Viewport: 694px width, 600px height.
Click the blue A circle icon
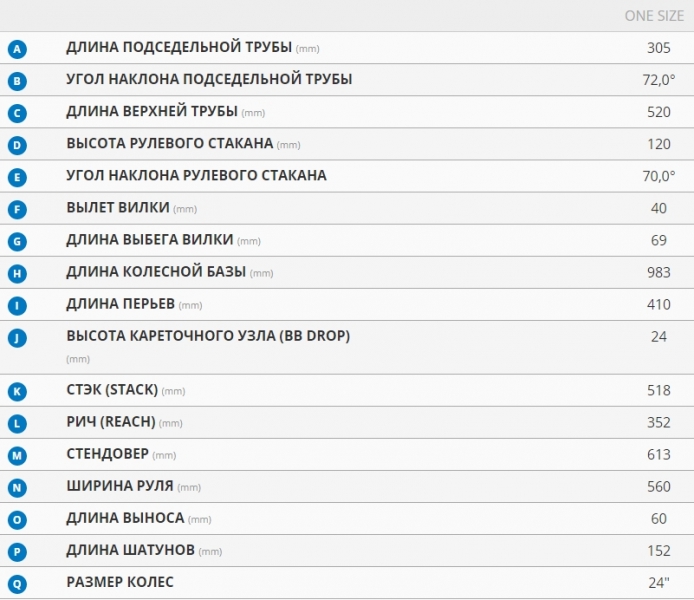pos(17,49)
